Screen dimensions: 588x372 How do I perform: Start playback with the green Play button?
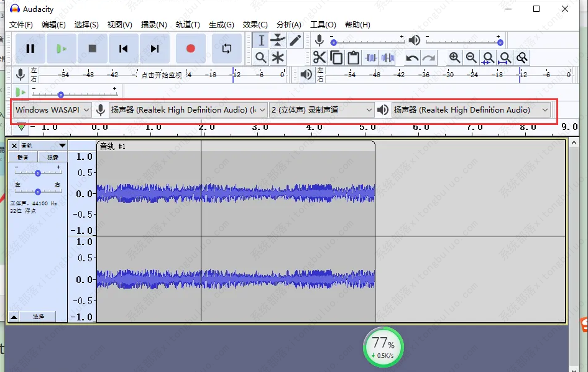coord(62,49)
